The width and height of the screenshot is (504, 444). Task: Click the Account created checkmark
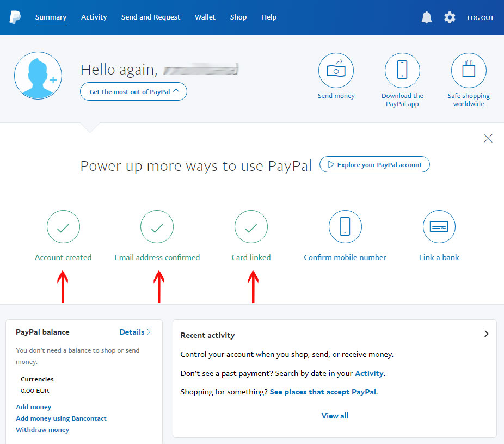63,226
